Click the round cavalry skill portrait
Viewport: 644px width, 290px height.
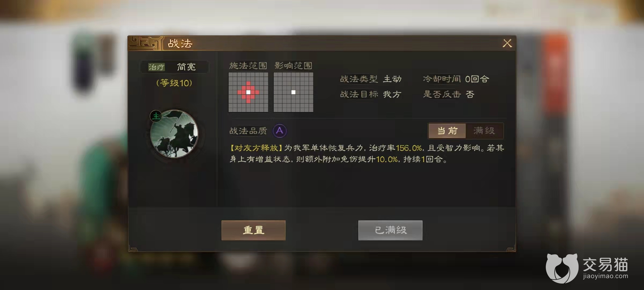pyautogui.click(x=174, y=134)
